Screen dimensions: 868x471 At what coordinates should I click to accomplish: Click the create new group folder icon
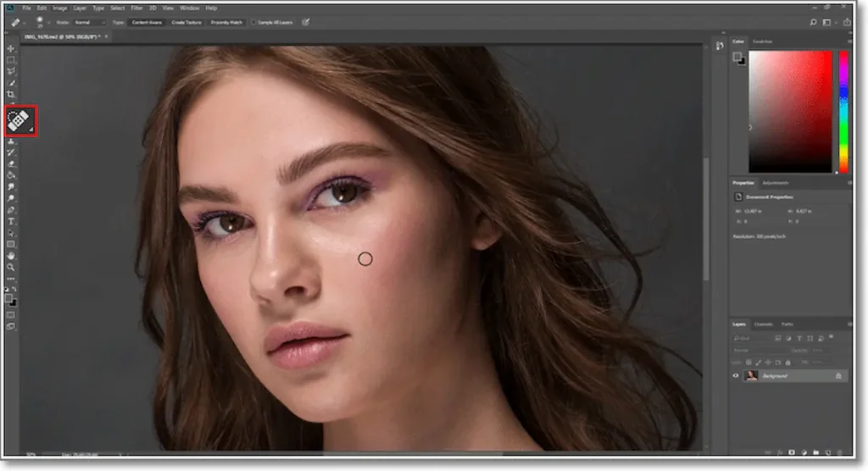816,452
